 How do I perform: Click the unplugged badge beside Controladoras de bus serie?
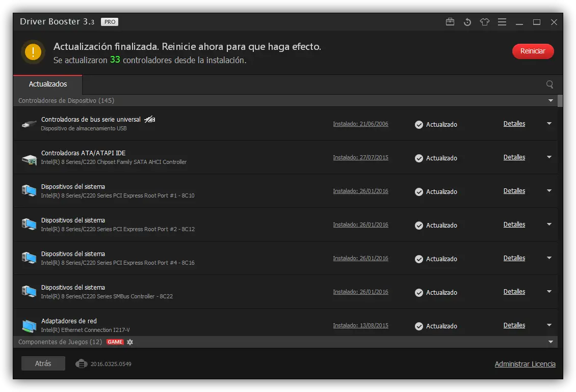(149, 119)
